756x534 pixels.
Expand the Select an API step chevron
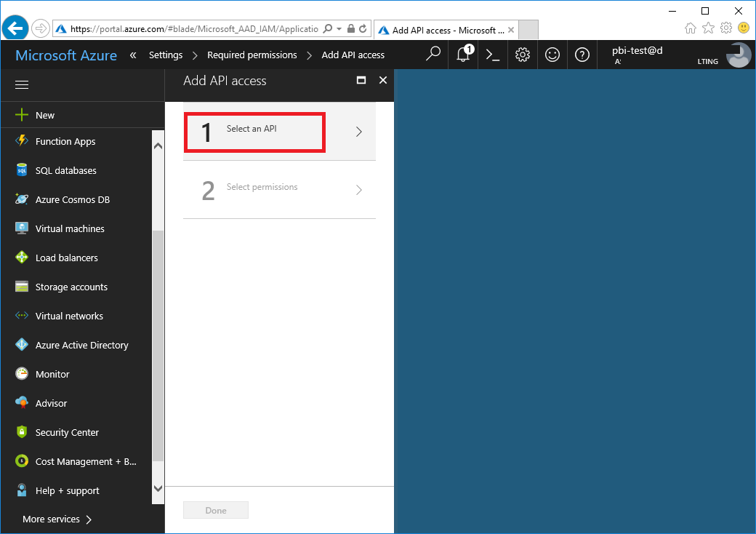click(358, 132)
